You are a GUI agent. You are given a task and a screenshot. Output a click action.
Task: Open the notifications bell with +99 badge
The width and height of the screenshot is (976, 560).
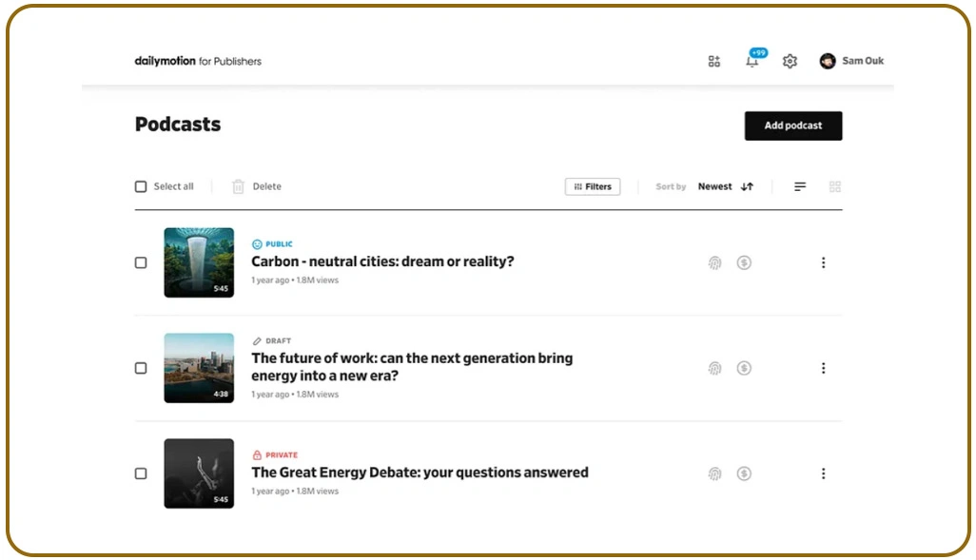click(752, 61)
